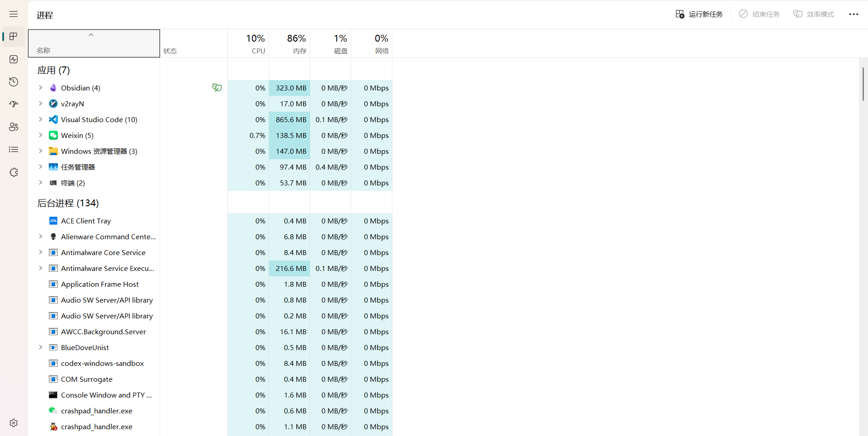Expand the Obsidian (4) process group

41,88
